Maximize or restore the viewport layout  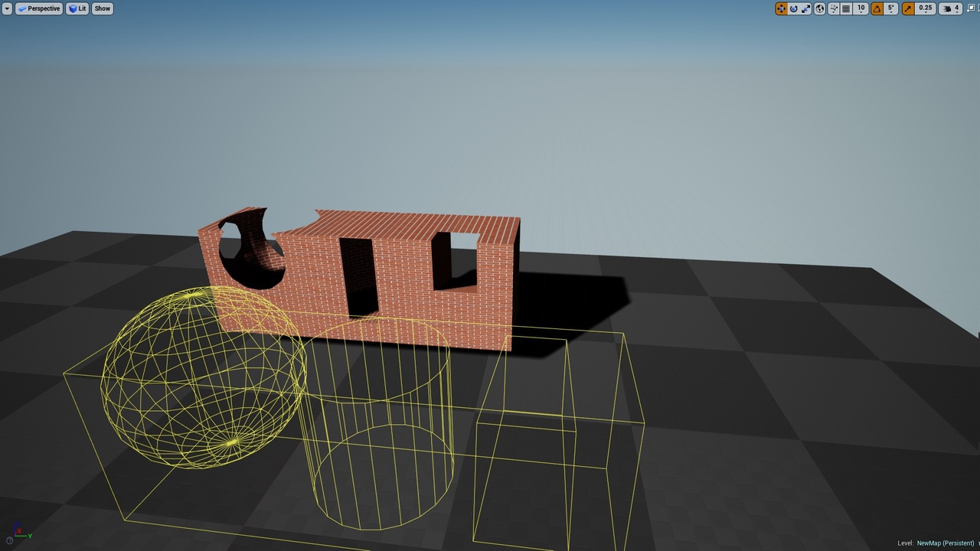(972, 8)
